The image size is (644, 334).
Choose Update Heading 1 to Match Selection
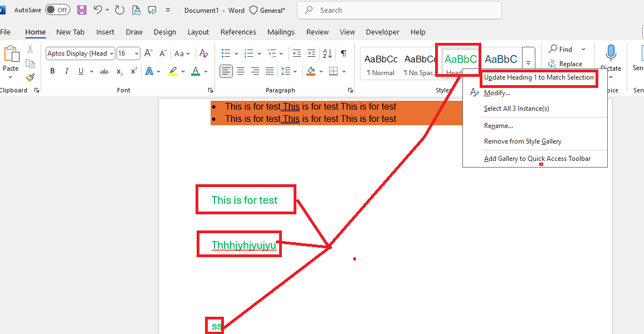539,77
